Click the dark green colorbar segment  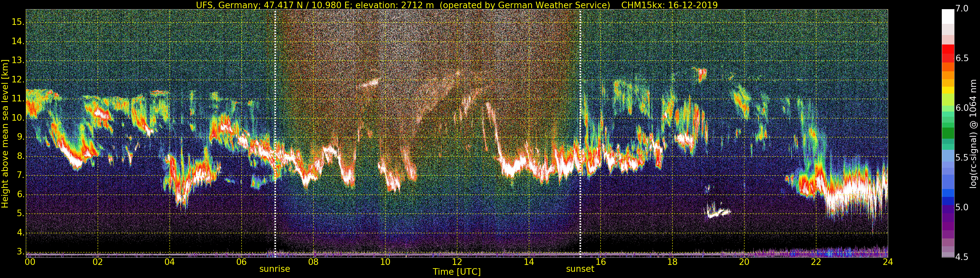[x=948, y=133]
